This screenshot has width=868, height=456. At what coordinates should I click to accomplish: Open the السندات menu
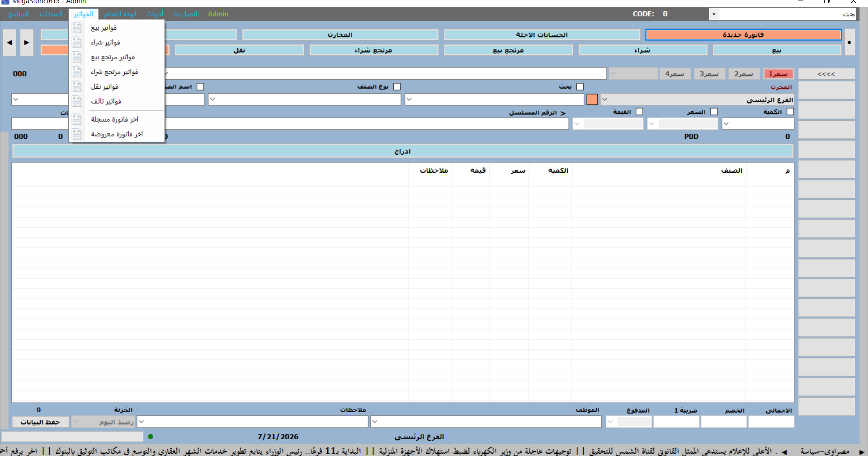click(x=51, y=14)
